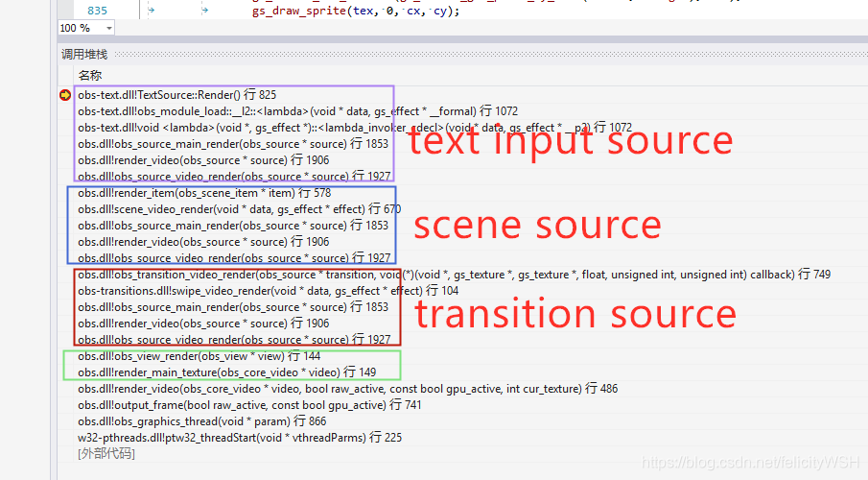Click line number 835 in the editor margin

(x=98, y=11)
